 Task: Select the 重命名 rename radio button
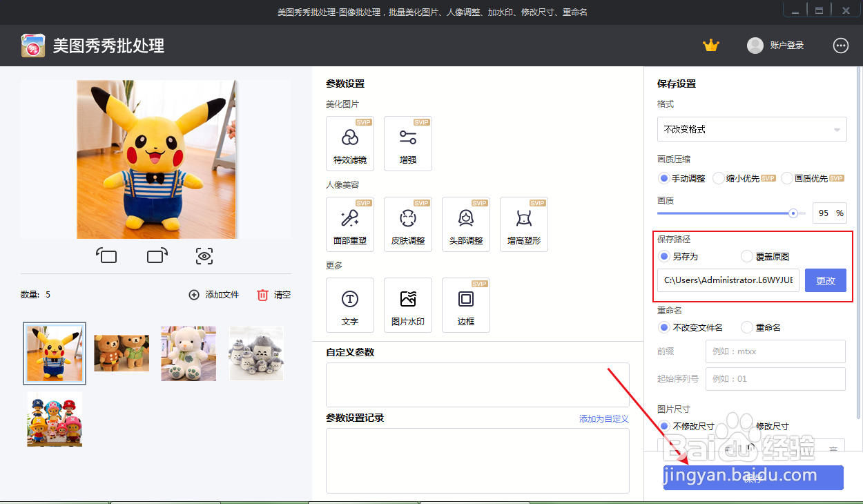(746, 327)
